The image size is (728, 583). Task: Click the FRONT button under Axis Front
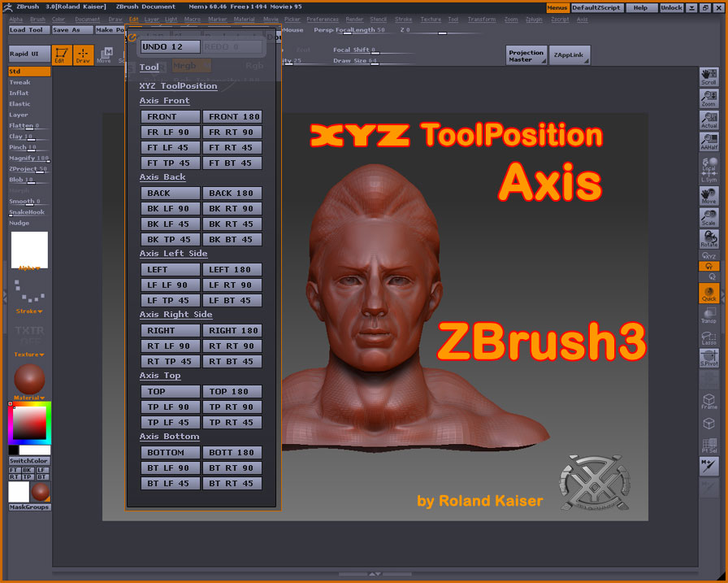tap(170, 115)
